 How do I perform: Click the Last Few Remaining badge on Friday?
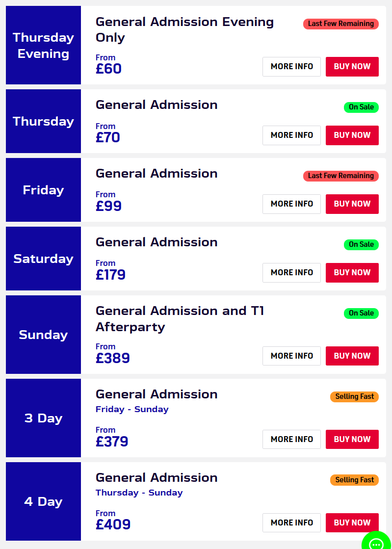tap(341, 176)
